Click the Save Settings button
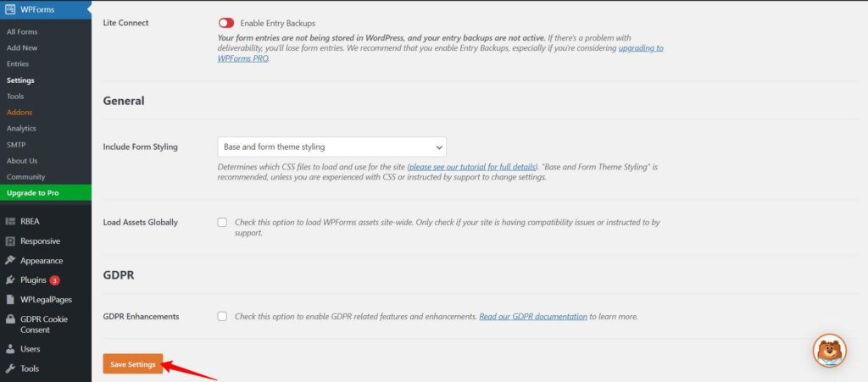The width and height of the screenshot is (868, 382). point(133,364)
